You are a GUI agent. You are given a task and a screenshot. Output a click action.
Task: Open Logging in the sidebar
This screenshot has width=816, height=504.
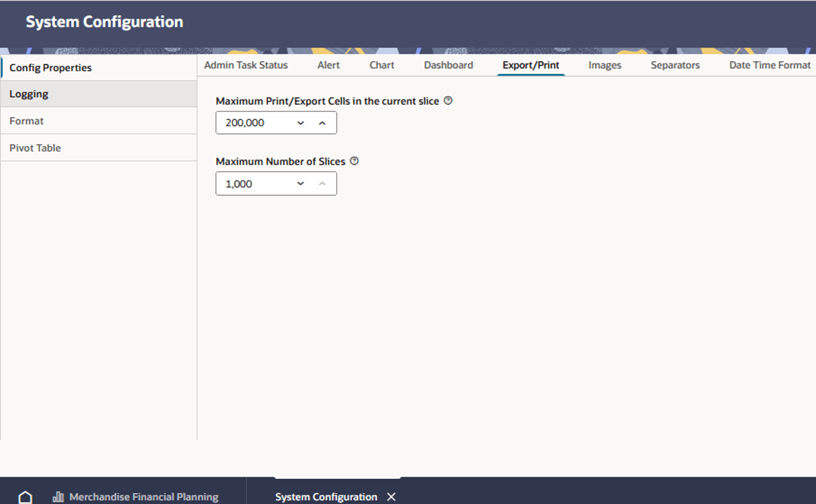pos(99,94)
